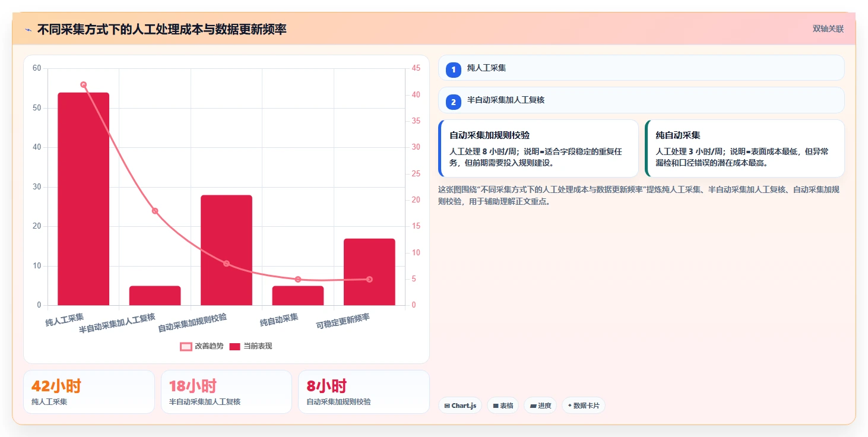
Task: Click the 42小时 stat card
Action: tap(89, 392)
